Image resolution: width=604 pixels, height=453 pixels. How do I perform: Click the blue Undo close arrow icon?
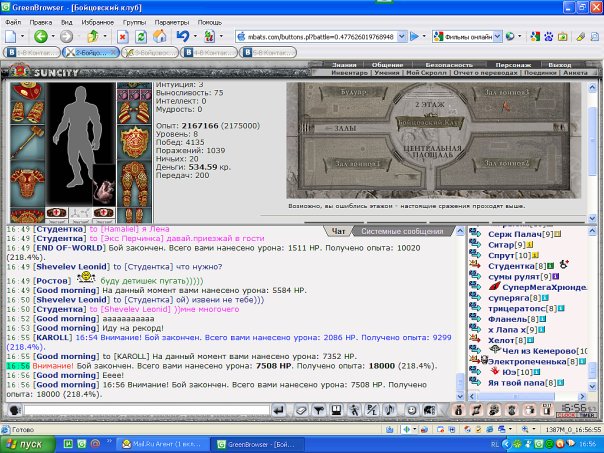[x=183, y=36]
